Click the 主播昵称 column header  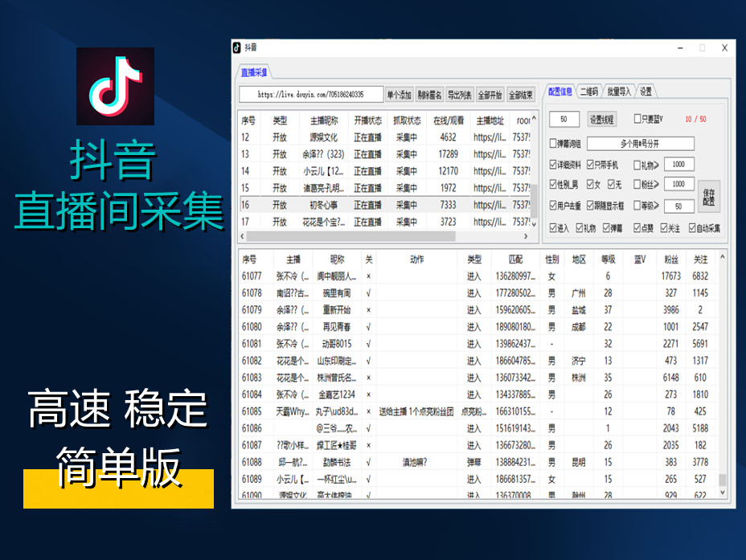(x=323, y=121)
